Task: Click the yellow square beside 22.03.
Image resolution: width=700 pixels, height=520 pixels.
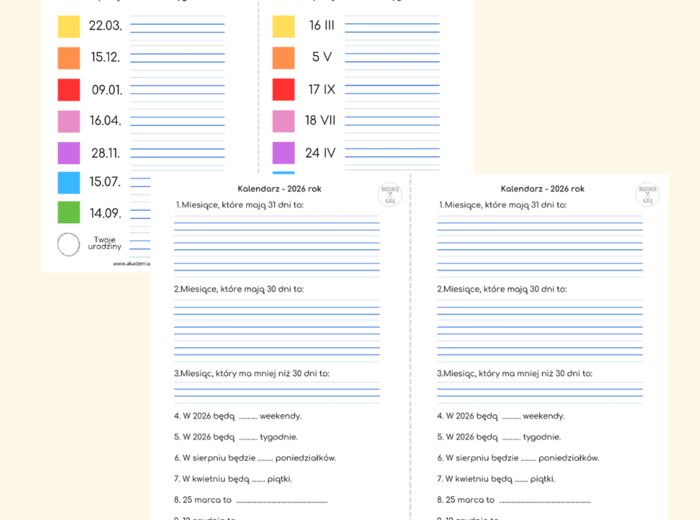Action: [x=68, y=26]
